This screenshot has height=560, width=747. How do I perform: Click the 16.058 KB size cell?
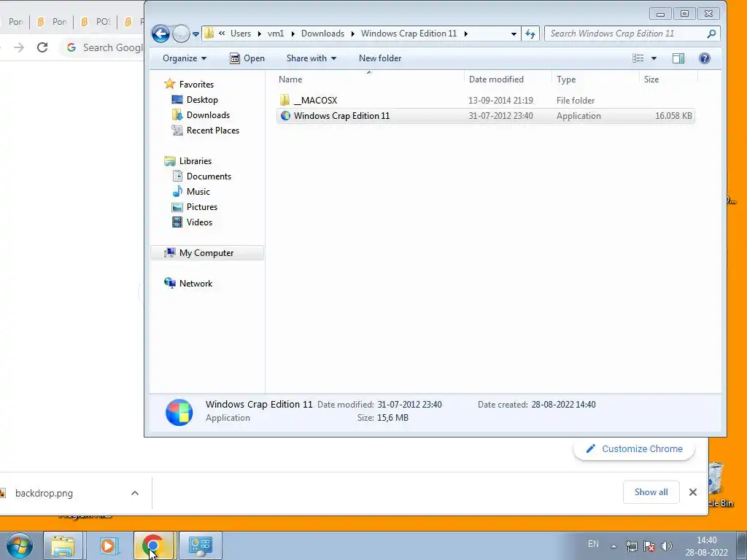[673, 116]
